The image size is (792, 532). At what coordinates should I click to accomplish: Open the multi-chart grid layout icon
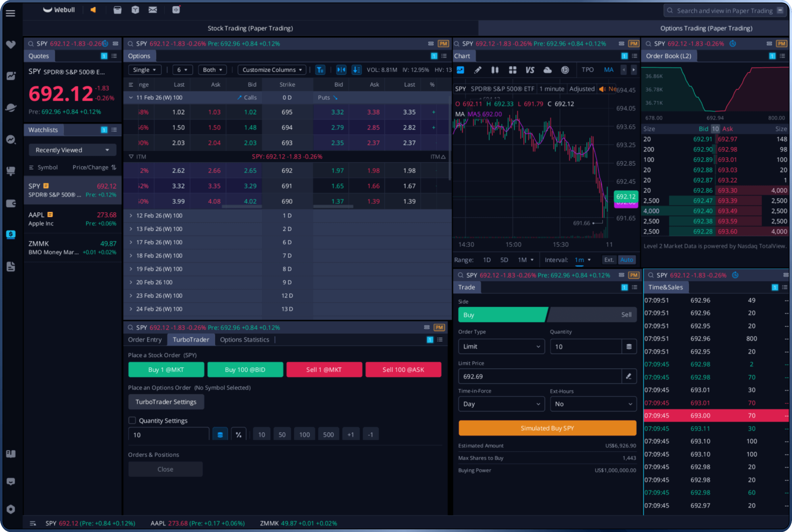coord(512,70)
